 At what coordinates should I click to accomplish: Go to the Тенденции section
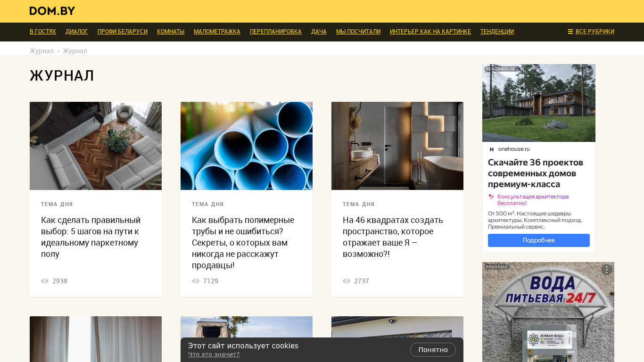(497, 32)
